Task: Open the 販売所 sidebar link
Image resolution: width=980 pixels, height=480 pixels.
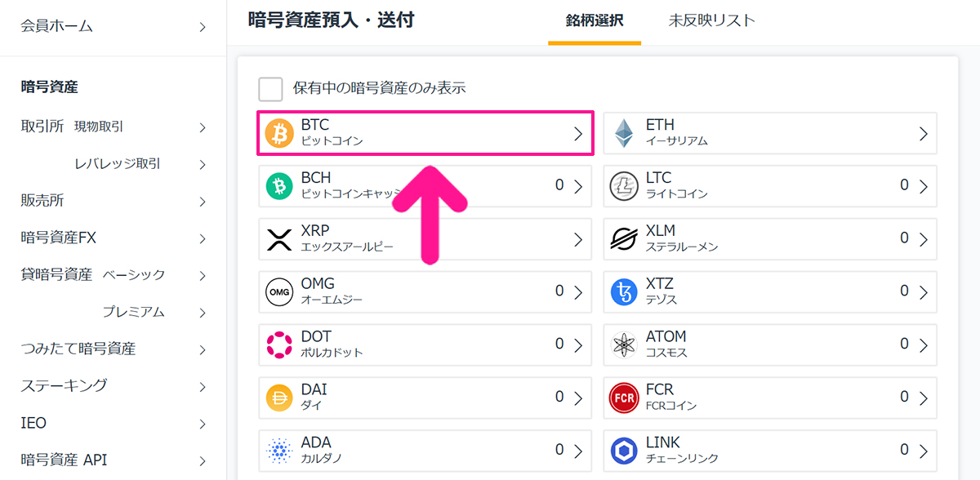Action: [42, 201]
